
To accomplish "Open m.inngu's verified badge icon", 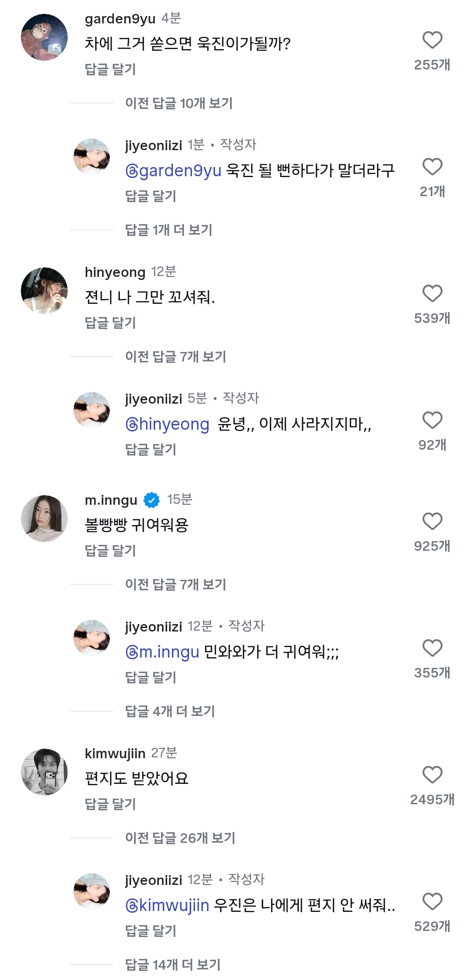I will point(152,500).
